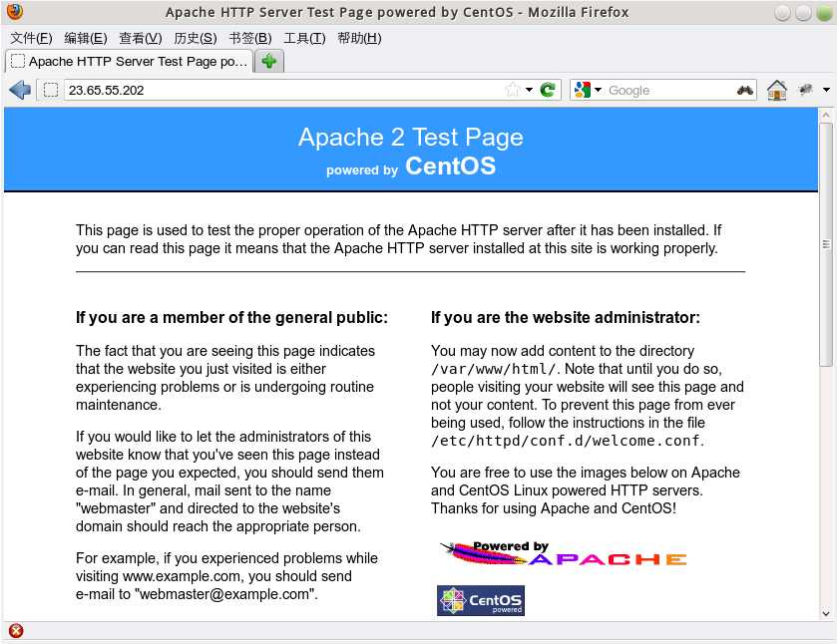
Task: Click the Firefox logo in the title bar
Action: pyautogui.click(x=15, y=11)
